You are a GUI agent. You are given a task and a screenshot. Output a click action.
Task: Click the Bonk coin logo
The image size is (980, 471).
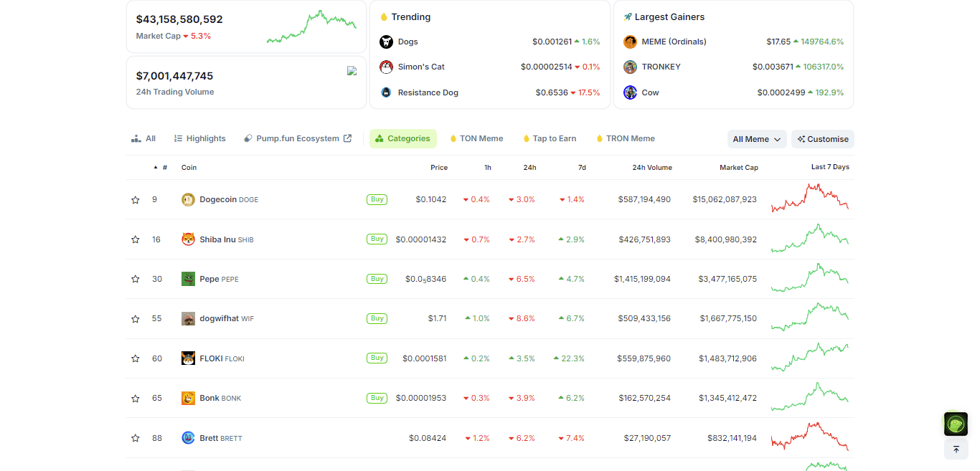[x=188, y=398]
